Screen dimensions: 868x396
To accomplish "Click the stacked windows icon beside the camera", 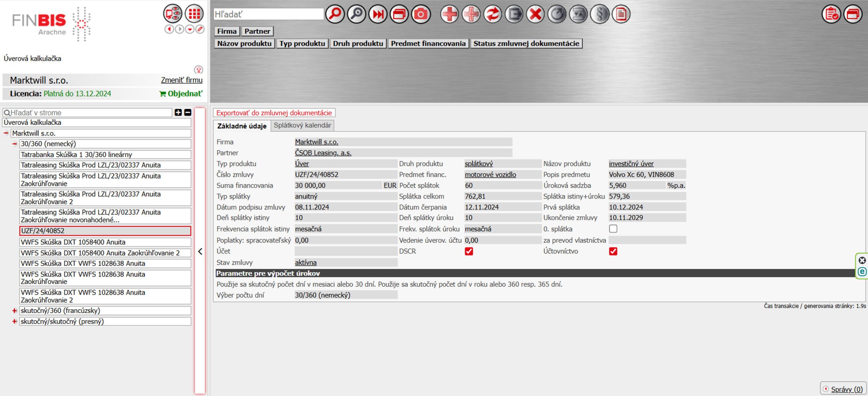I will click(x=399, y=14).
